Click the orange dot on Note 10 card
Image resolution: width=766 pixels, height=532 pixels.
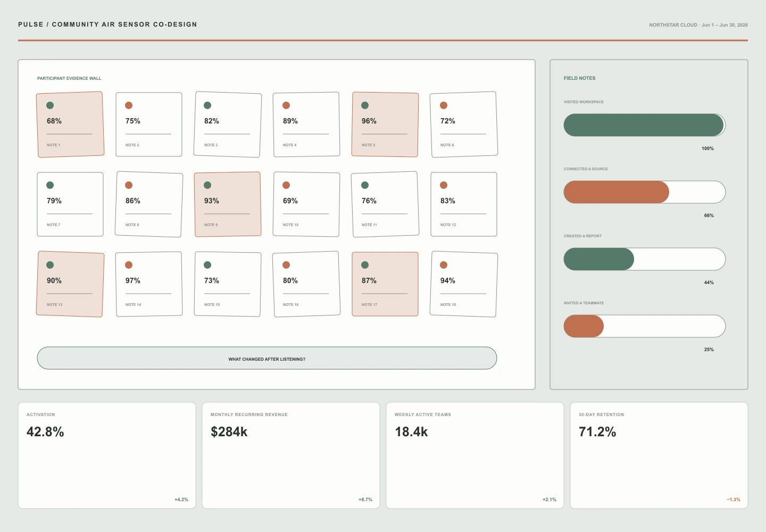[x=286, y=185]
